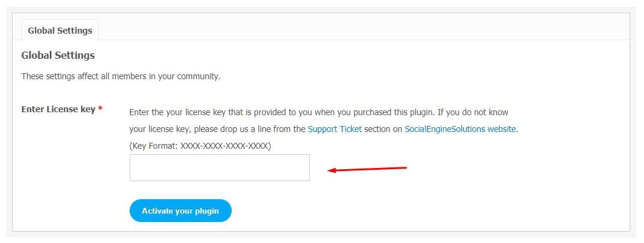Click the red arrow annotation
Image resolution: width=644 pixels, height=243 pixels.
coord(367,169)
